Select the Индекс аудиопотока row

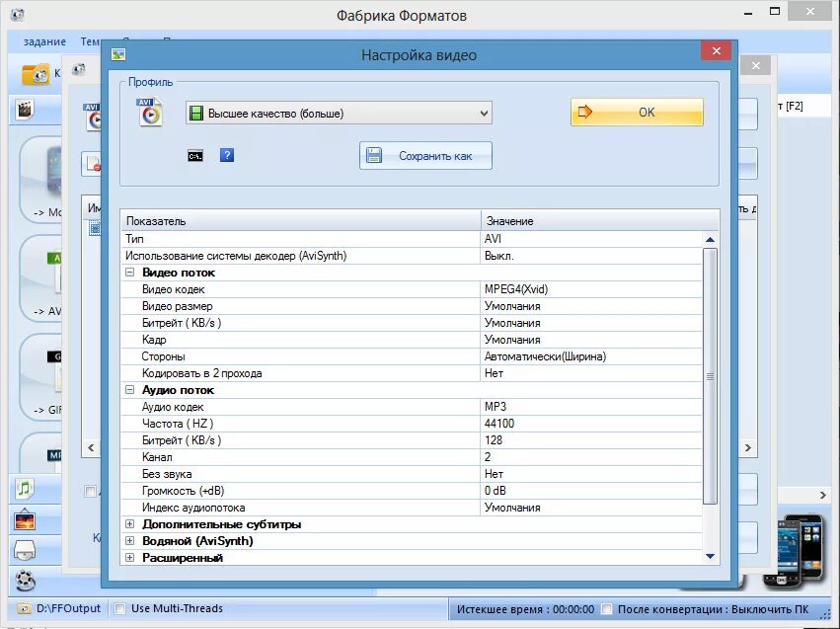(x=412, y=508)
